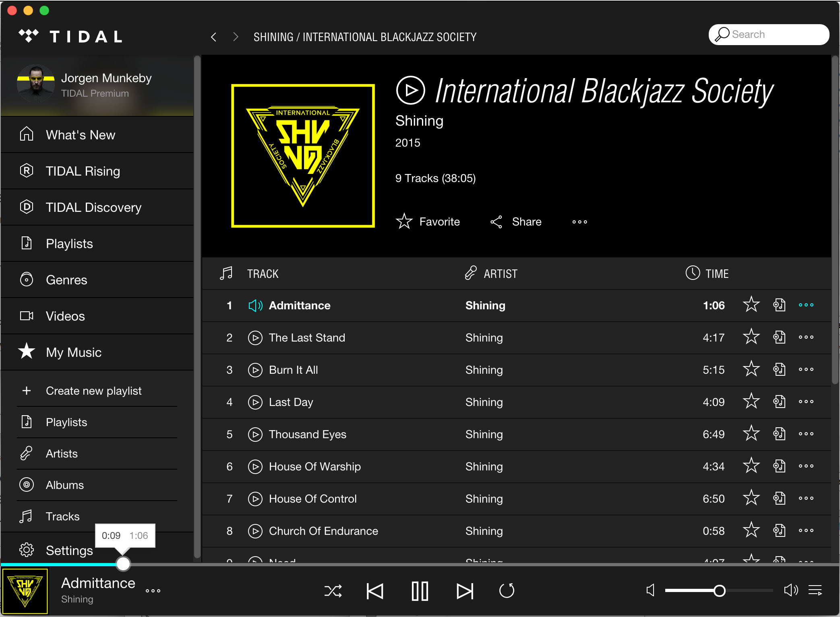Click now-playing thumbnail in player bar
840x617 pixels.
(x=25, y=591)
